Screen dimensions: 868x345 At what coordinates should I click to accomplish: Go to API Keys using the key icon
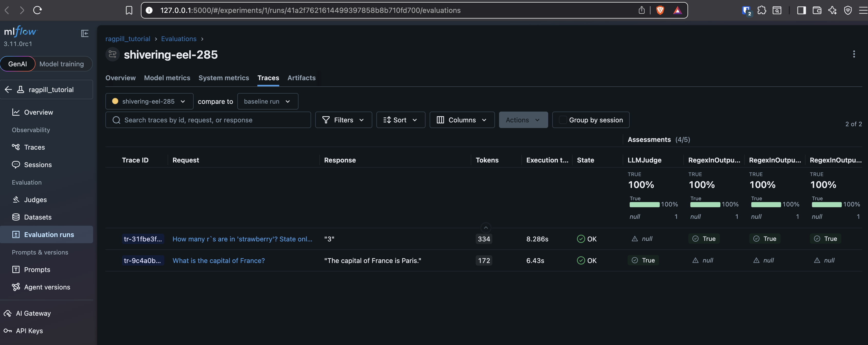(x=8, y=331)
